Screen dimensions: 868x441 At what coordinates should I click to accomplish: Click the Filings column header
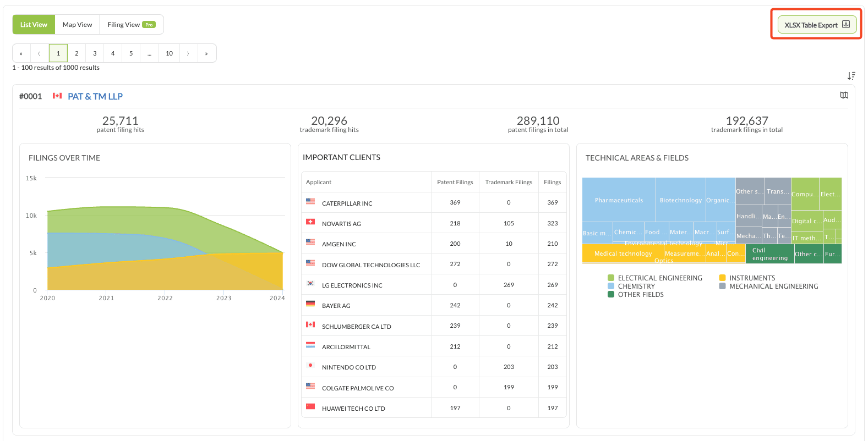click(x=553, y=182)
